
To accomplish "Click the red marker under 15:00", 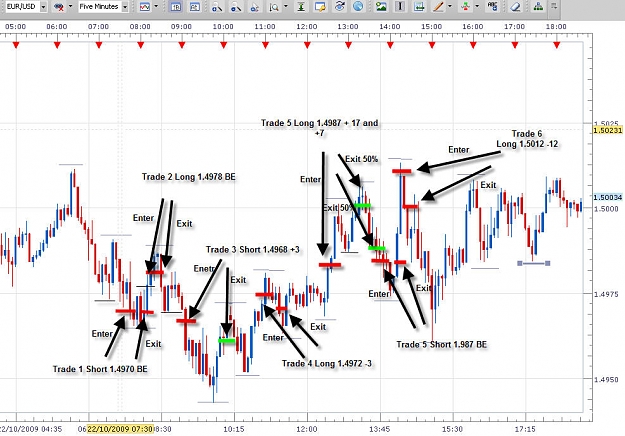I will pos(432,45).
